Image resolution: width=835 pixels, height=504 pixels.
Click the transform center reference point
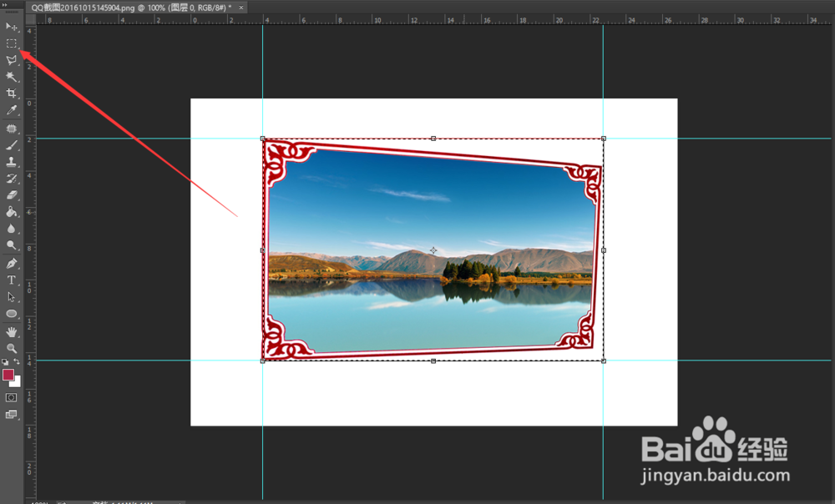(433, 250)
